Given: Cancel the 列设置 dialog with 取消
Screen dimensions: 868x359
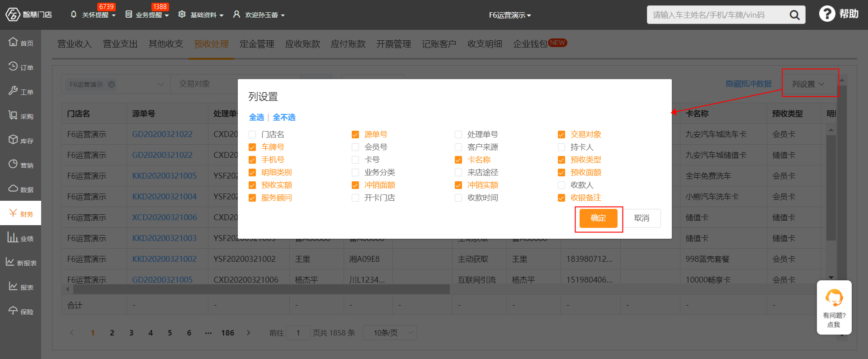Looking at the screenshot, I should (642, 218).
